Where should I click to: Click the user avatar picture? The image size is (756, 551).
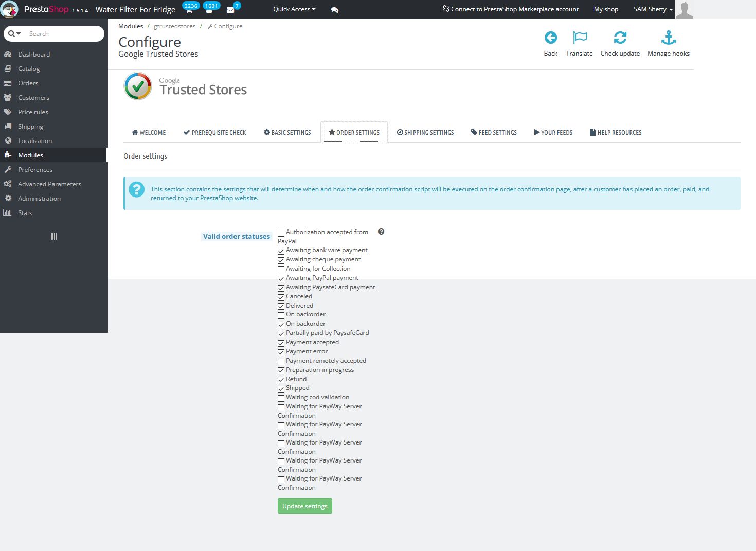tap(684, 9)
